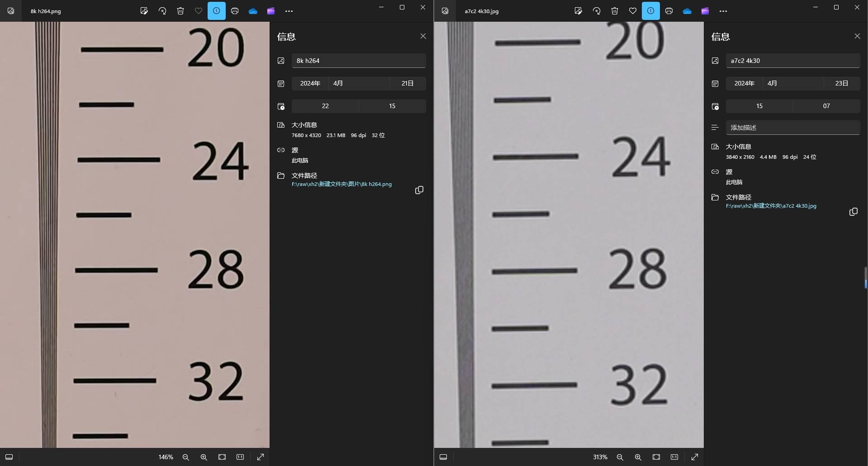
Task: Click the Add description field
Action: 792,128
